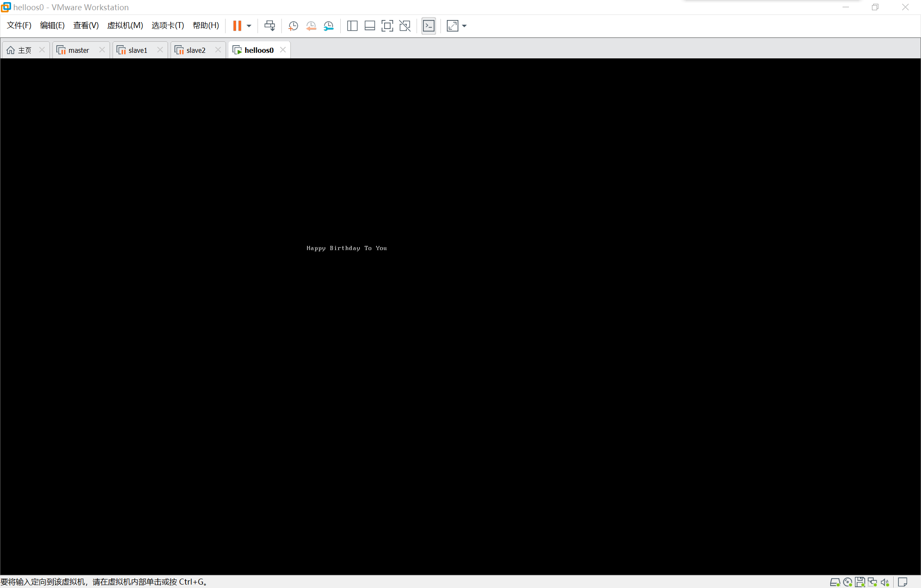
Task: Open the snapshot manager
Action: [328, 26]
